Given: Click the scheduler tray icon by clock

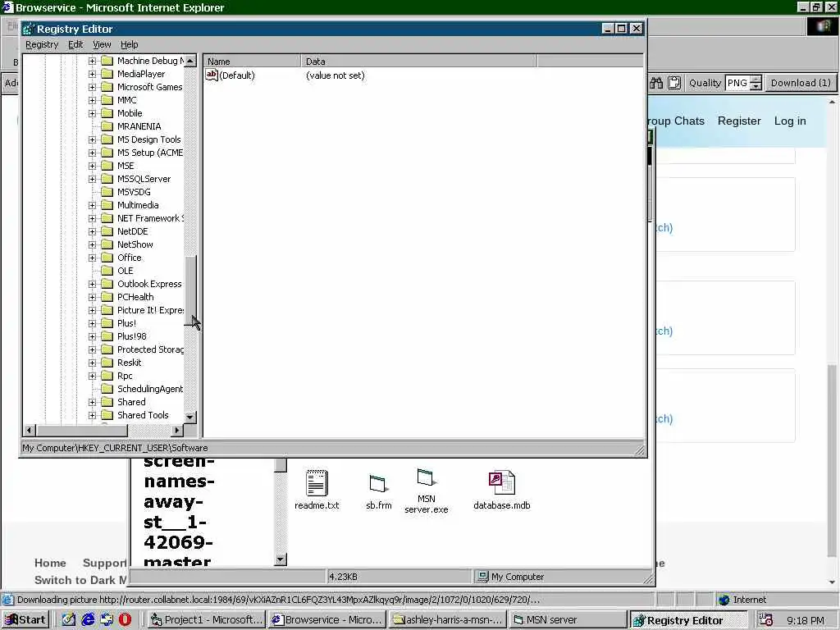Looking at the screenshot, I should click(x=766, y=620).
